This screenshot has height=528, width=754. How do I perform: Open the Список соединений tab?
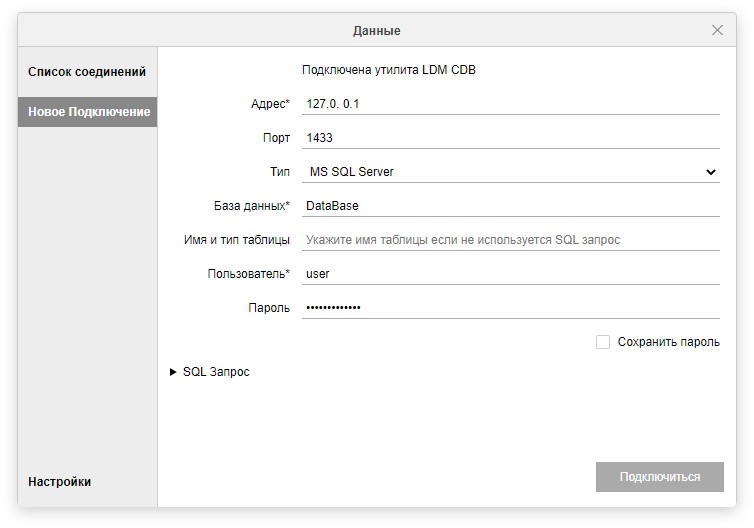tap(87, 72)
